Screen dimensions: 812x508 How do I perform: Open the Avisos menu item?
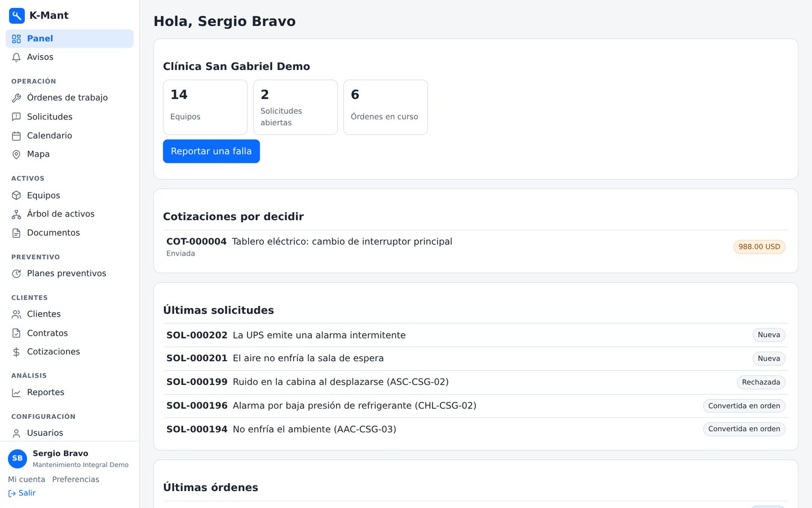(69, 57)
